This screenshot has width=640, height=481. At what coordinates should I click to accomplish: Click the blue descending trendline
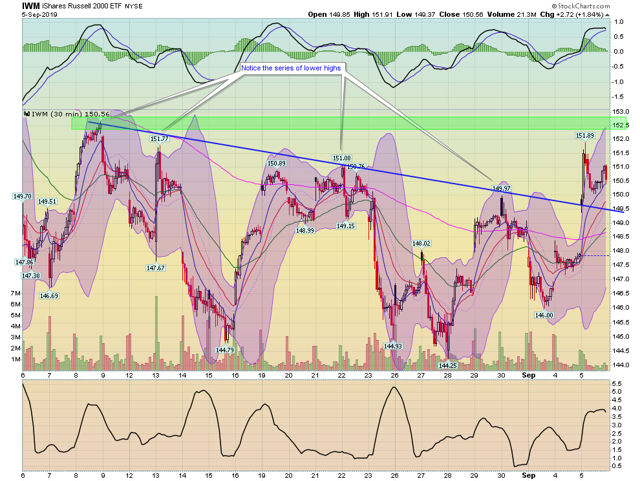pyautogui.click(x=355, y=167)
